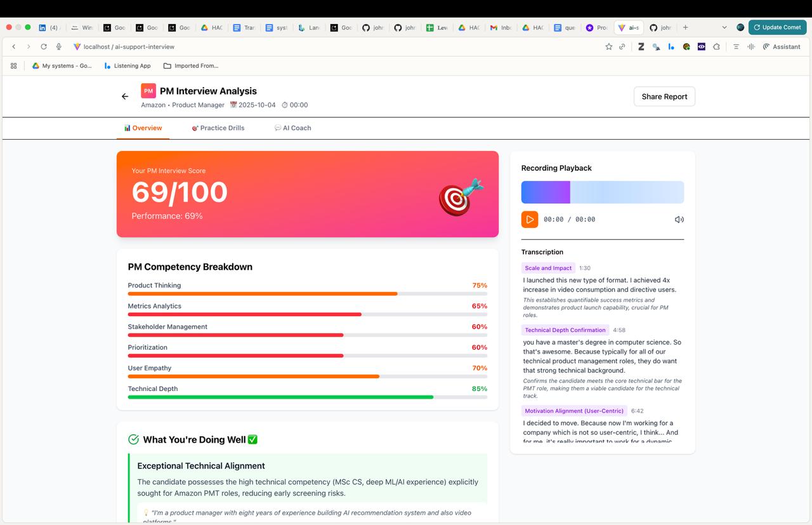812x525 pixels.
Task: Click the PM badge icon in the header
Action: point(148,91)
